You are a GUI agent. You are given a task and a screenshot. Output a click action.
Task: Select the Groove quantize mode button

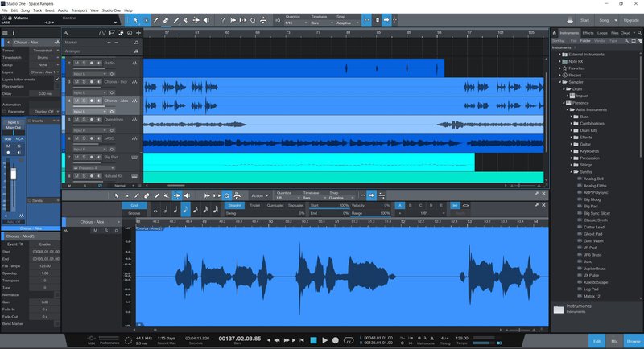pyautogui.click(x=134, y=213)
